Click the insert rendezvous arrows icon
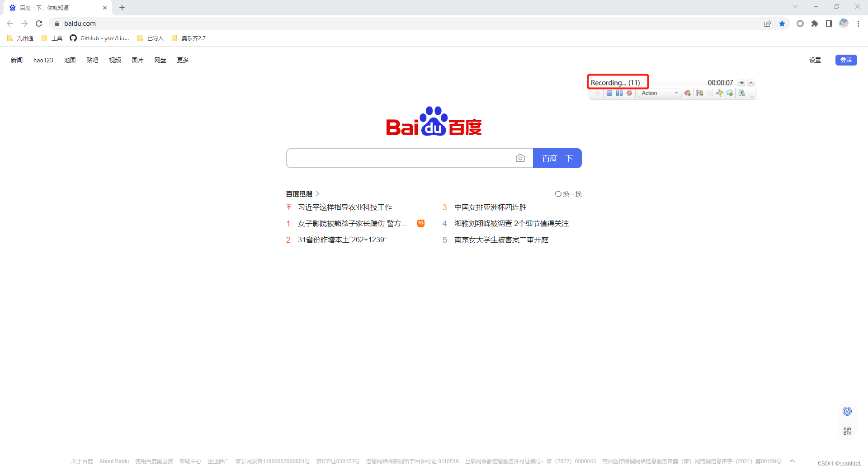This screenshot has width=868, height=470. [x=720, y=93]
